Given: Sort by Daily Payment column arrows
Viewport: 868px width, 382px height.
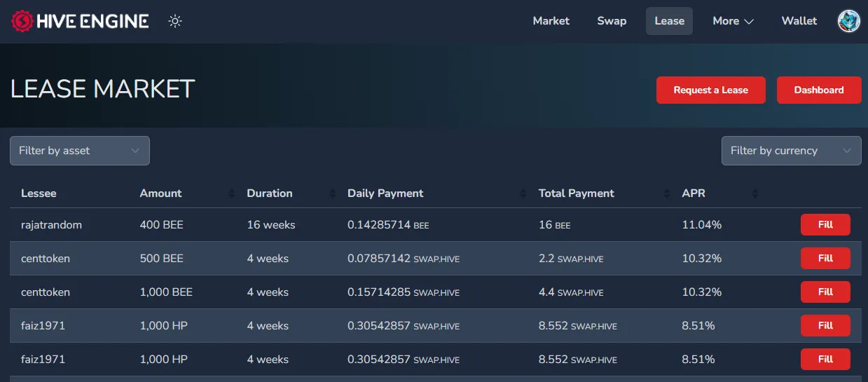Looking at the screenshot, I should point(523,193).
